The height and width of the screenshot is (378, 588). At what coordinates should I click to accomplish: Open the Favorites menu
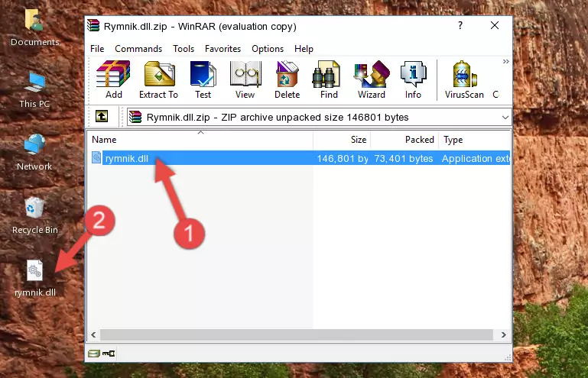coord(223,49)
